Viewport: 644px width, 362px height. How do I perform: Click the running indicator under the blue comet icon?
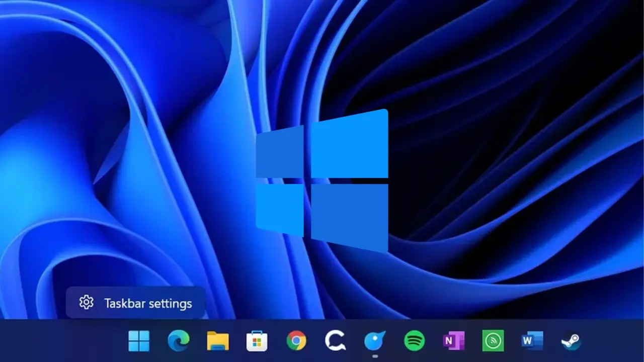pyautogui.click(x=375, y=356)
